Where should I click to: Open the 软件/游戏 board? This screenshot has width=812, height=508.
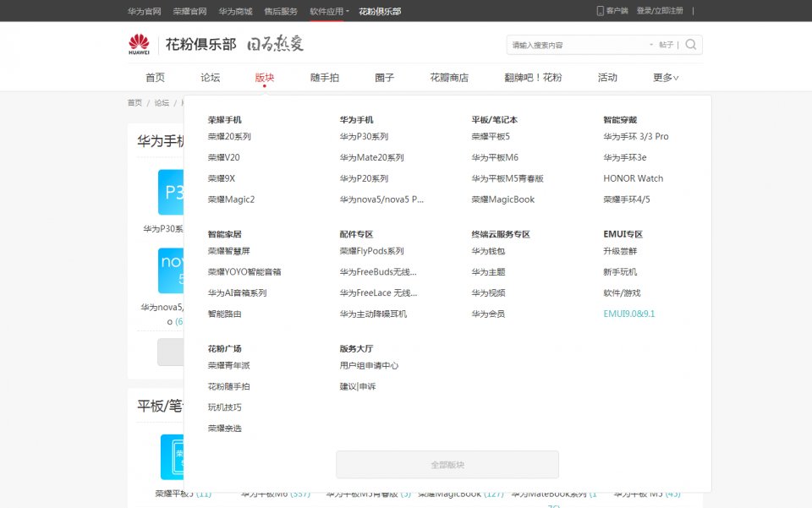[622, 292]
